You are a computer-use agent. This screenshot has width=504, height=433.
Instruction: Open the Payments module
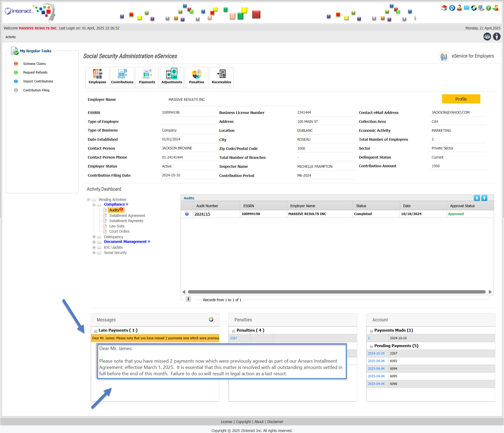tap(147, 77)
